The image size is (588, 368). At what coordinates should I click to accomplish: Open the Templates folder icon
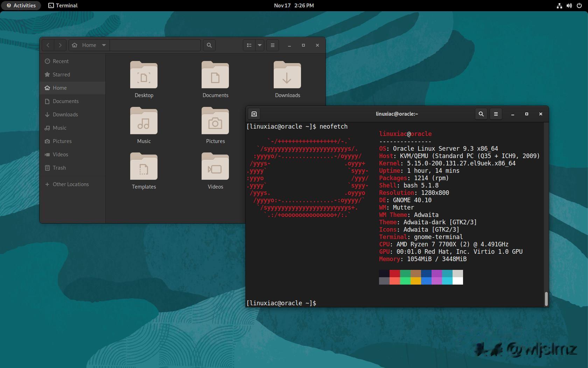coord(144,167)
